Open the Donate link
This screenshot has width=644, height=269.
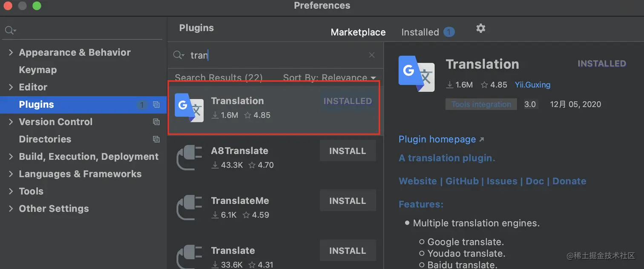click(569, 181)
